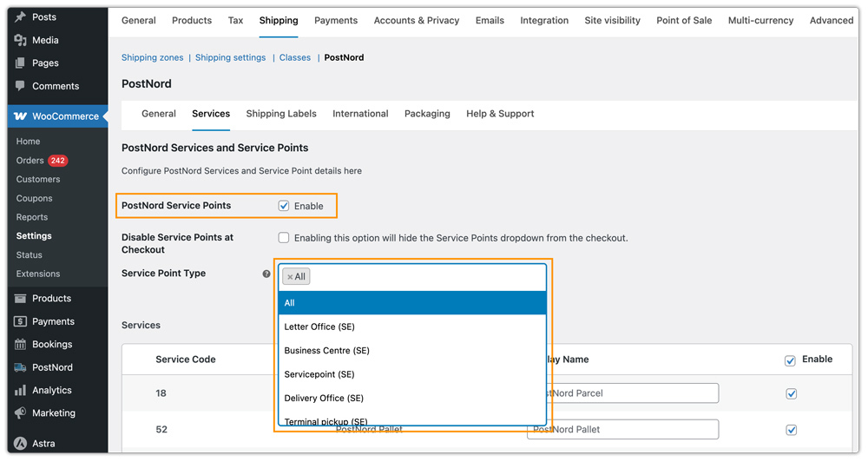Screen dimensions: 868x462
Task: Open Customers submenu item
Action: [38, 180]
